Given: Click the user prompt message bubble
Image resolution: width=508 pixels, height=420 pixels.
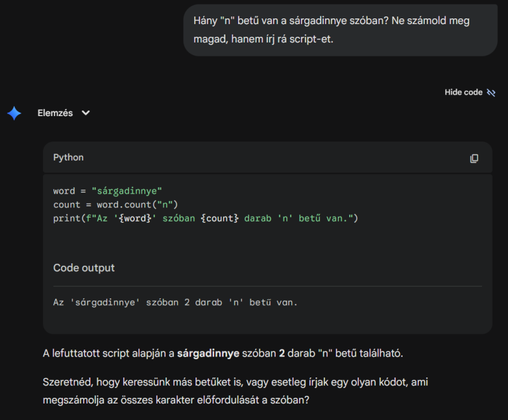Looking at the screenshot, I should click(340, 30).
